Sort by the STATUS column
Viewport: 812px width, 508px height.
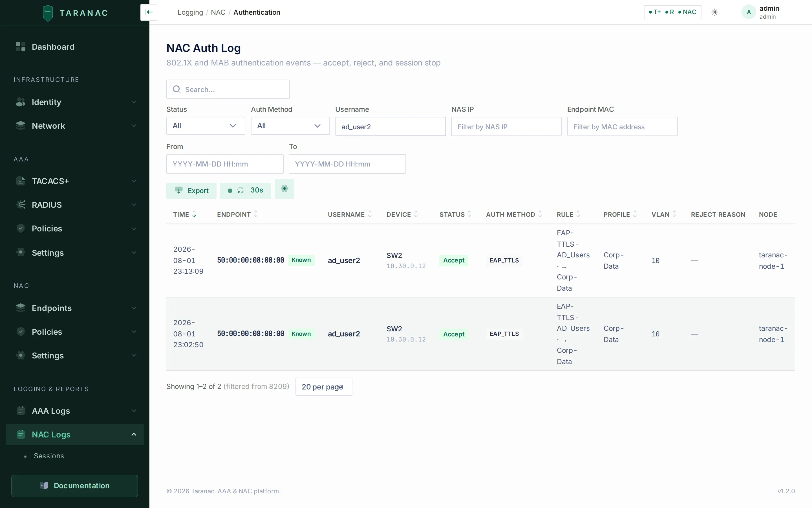coord(455,214)
